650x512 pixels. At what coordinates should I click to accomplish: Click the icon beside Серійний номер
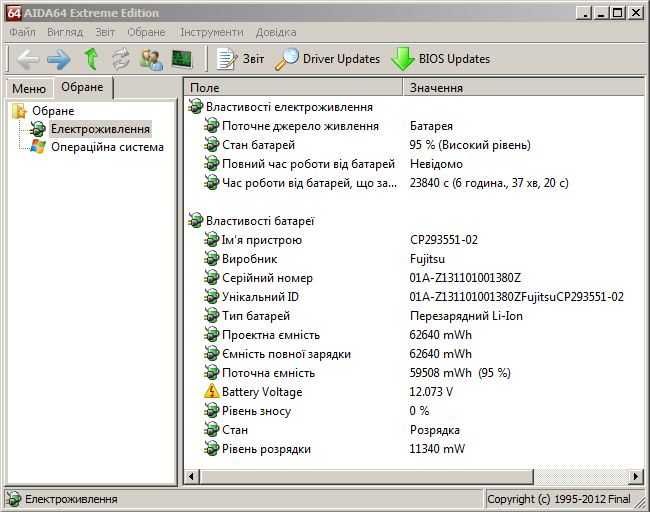211,278
